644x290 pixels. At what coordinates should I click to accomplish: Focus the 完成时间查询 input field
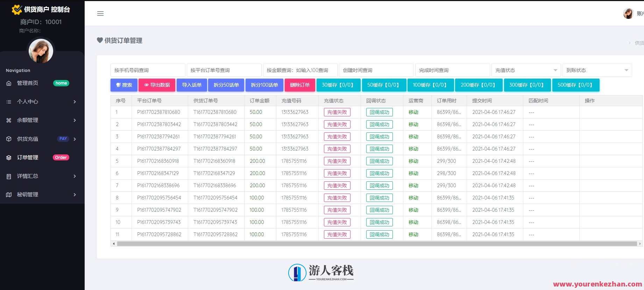453,70
